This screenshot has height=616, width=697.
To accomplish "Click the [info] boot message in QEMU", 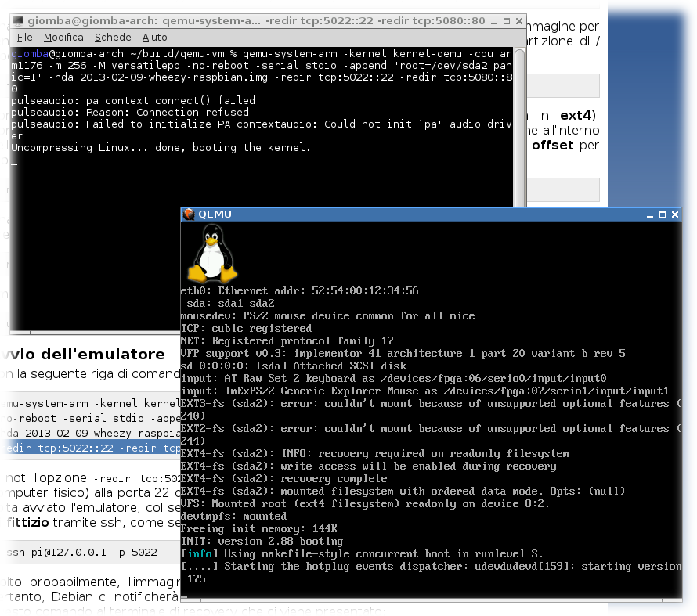I will click(x=195, y=553).
